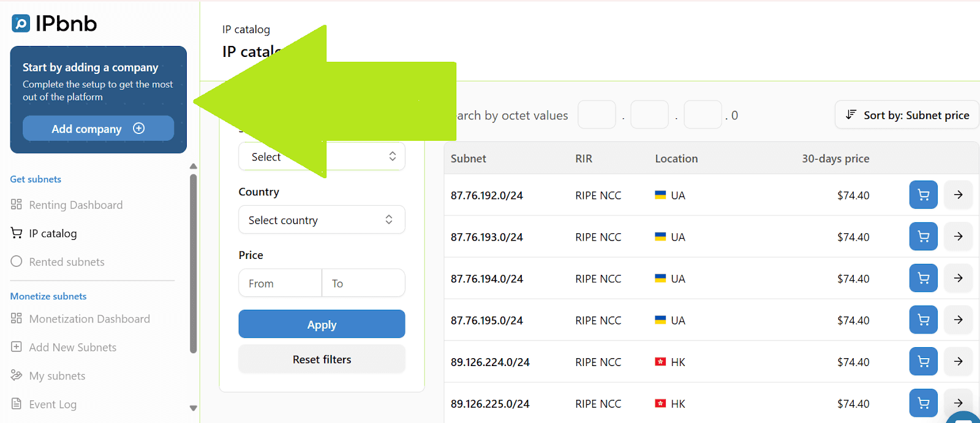The width and height of the screenshot is (980, 423).
Task: Click subnet 87.76.192.0/24 text
Action: 487,195
